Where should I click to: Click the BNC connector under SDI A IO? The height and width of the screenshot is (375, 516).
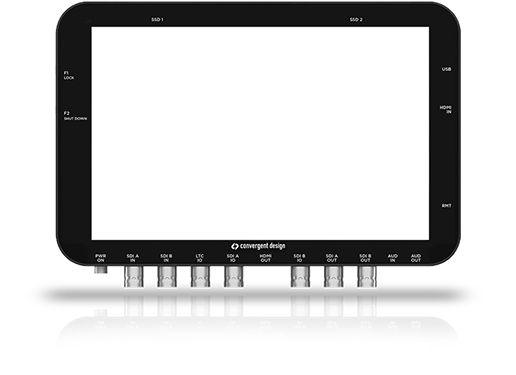[234, 276]
